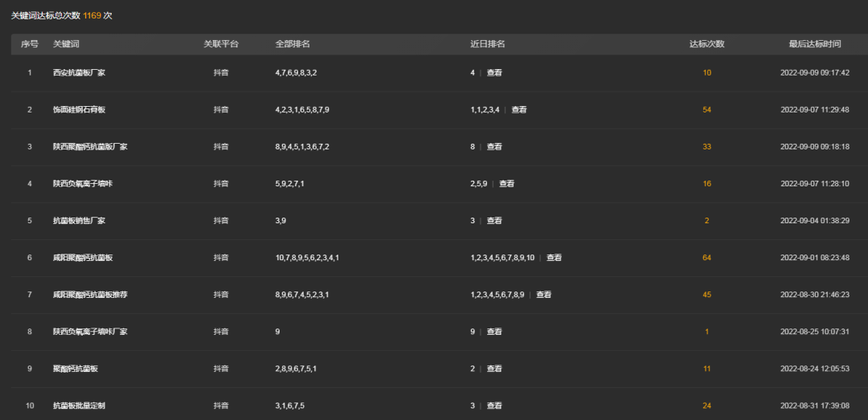Click the keyword 陕西负氧离子墙咔厂家

(x=90, y=332)
